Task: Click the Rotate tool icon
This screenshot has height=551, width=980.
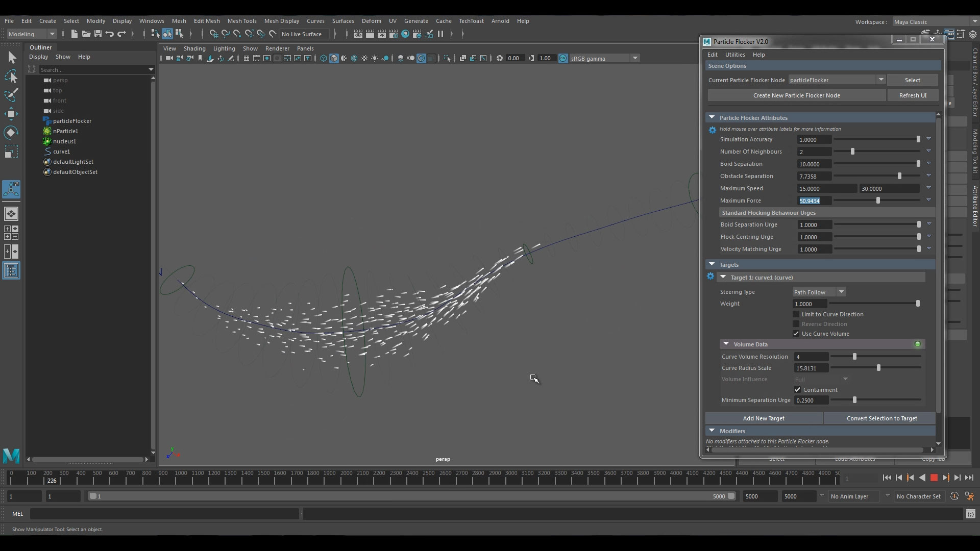Action: 11,133
